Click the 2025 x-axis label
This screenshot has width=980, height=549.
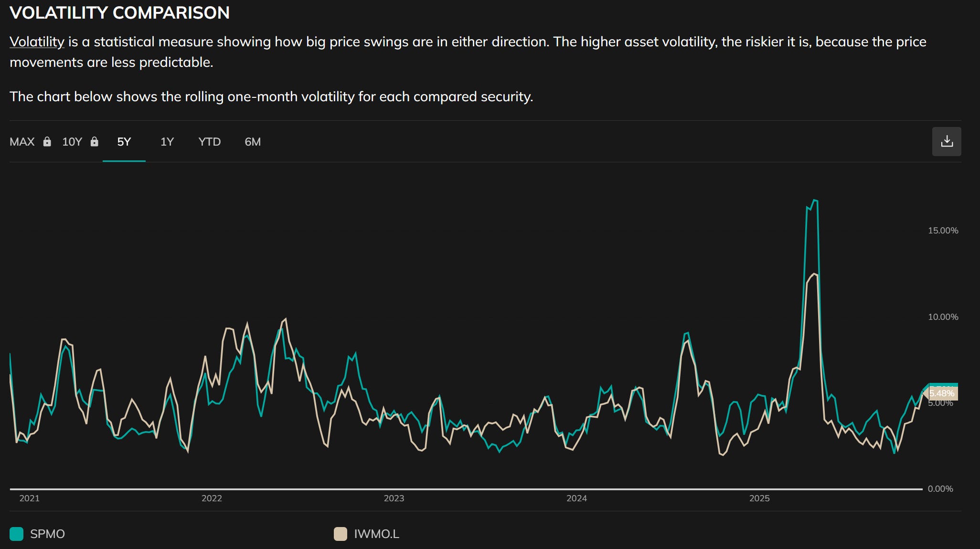[759, 498]
